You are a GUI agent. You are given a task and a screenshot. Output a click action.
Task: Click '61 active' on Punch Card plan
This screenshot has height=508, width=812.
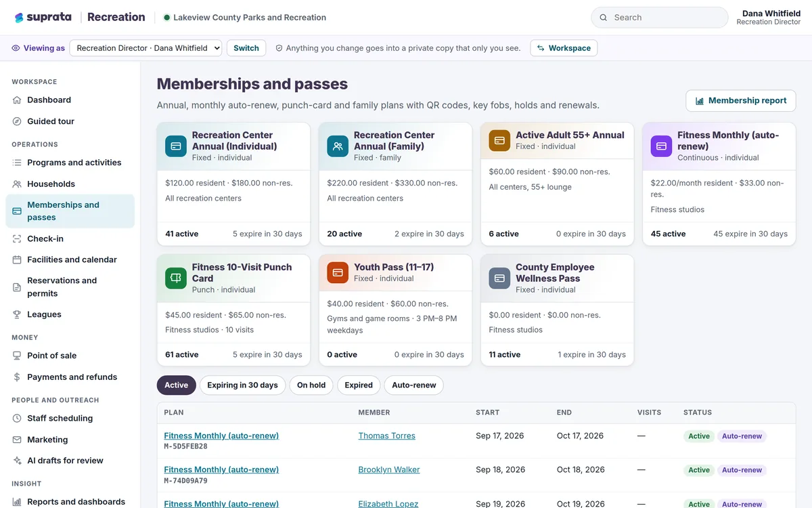click(182, 355)
